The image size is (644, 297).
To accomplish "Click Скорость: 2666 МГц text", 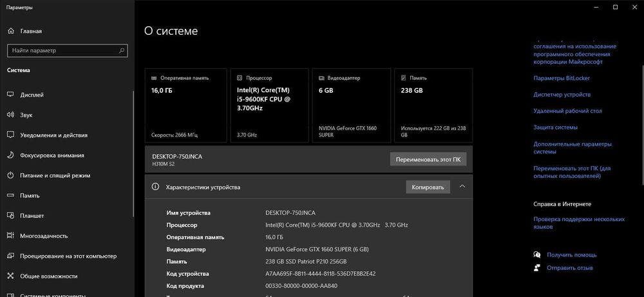I will click(x=175, y=135).
